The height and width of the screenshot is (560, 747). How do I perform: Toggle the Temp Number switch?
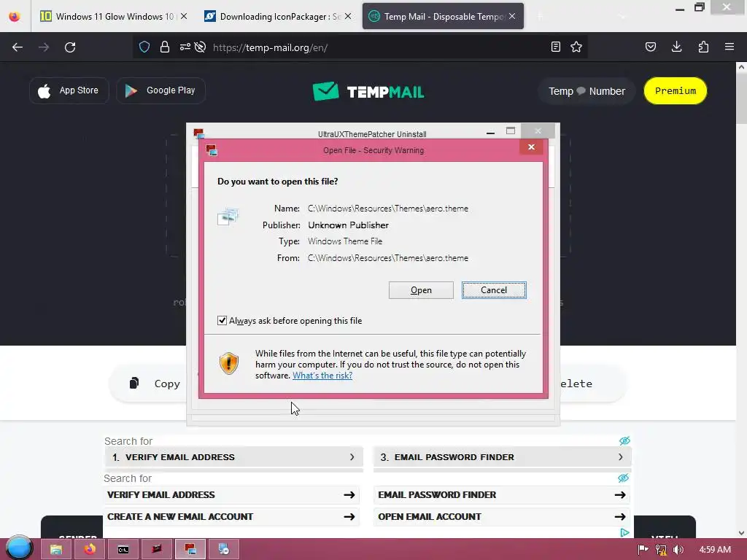click(x=587, y=91)
